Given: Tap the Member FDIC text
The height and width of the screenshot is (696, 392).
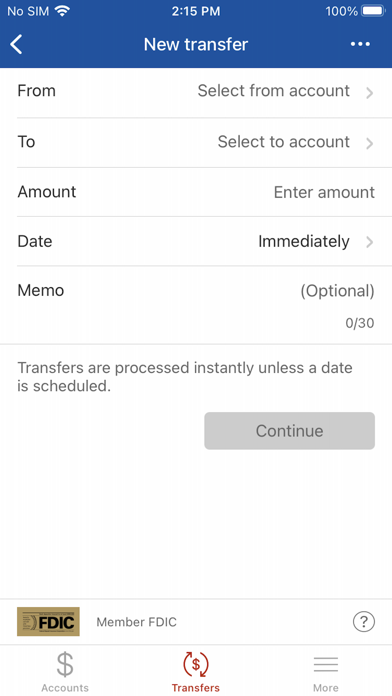Looking at the screenshot, I should (136, 622).
